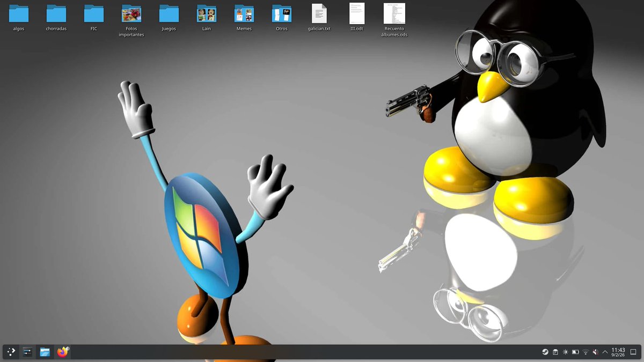
Task: Select the 'Recuento álbumes.ods' spreadsheet
Action: [x=394, y=20]
